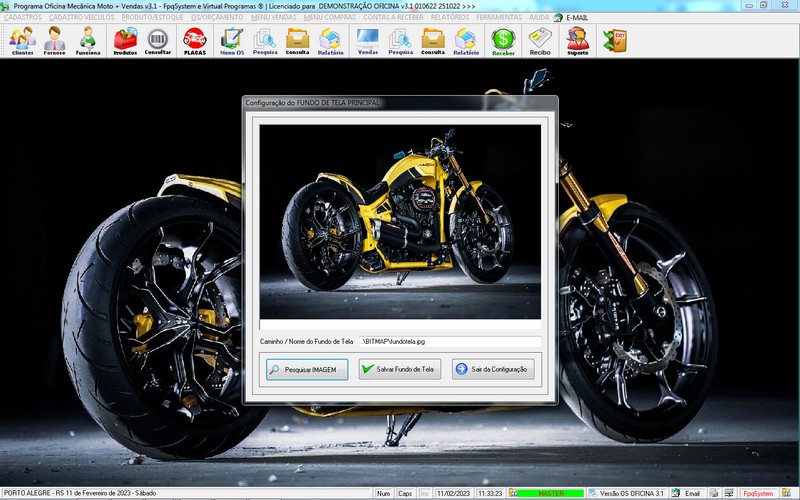Open the PRODUTO/ESTOQUE menu
800x500 pixels.
[x=152, y=17]
